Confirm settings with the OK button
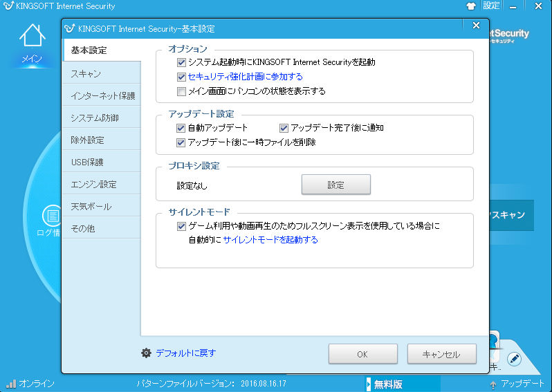552x392 pixels. [363, 354]
